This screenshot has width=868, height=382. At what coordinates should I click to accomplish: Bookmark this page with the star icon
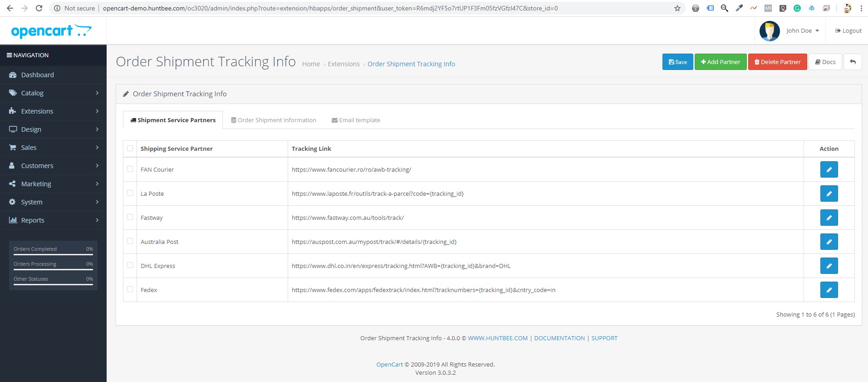[x=677, y=8]
